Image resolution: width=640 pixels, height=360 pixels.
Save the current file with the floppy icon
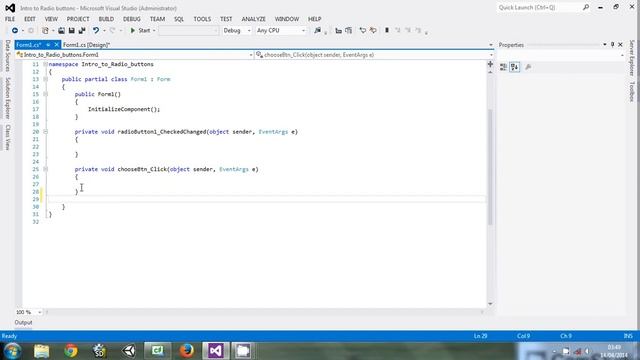(x=71, y=31)
